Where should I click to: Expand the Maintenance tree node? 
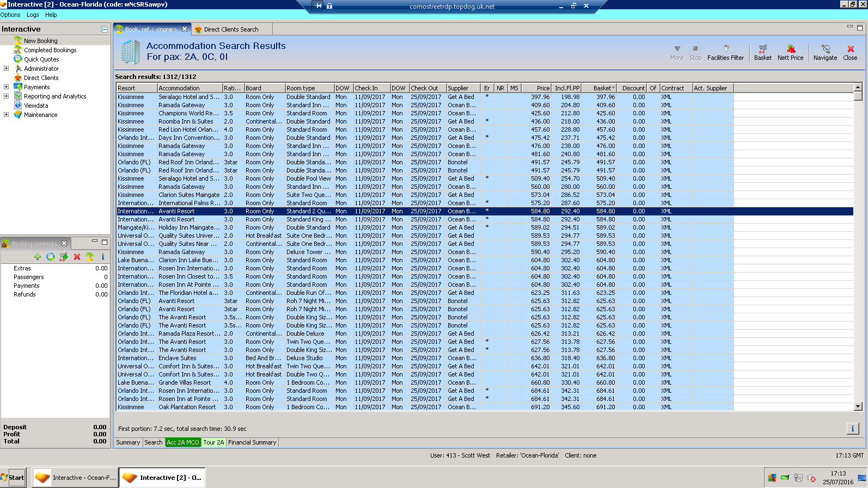[6, 115]
